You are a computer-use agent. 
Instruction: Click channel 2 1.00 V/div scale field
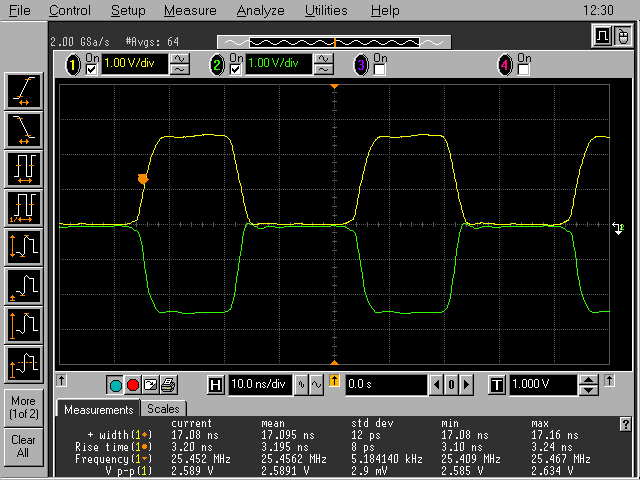tap(278, 64)
